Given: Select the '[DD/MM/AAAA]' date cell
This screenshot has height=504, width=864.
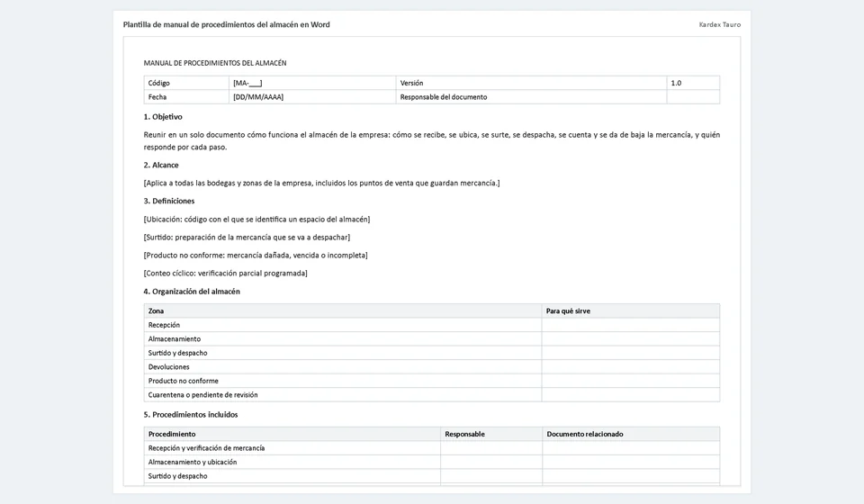Looking at the screenshot, I should [x=312, y=97].
